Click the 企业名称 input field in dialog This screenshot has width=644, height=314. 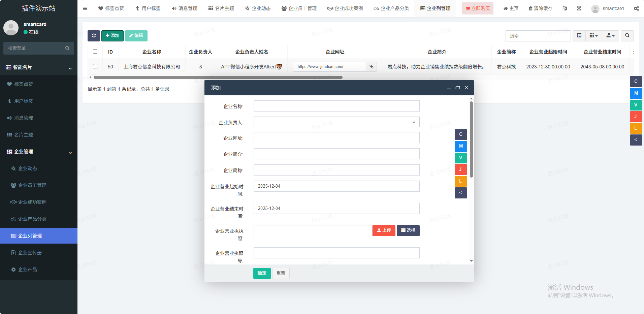tap(336, 106)
